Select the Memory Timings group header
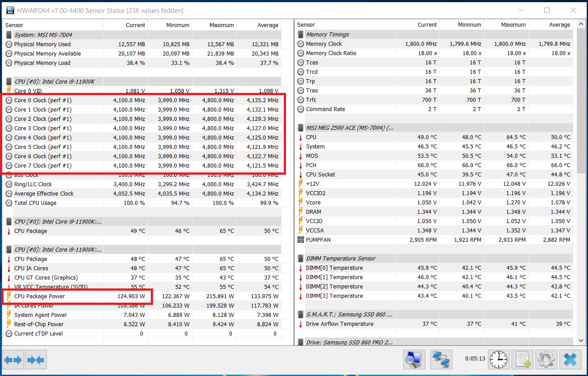The height and width of the screenshot is (376, 588). tap(434, 34)
